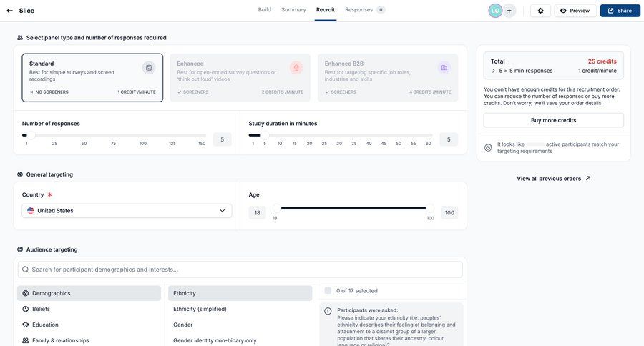Click the people icon by panel type heading
644x346 pixels.
(x=20, y=37)
